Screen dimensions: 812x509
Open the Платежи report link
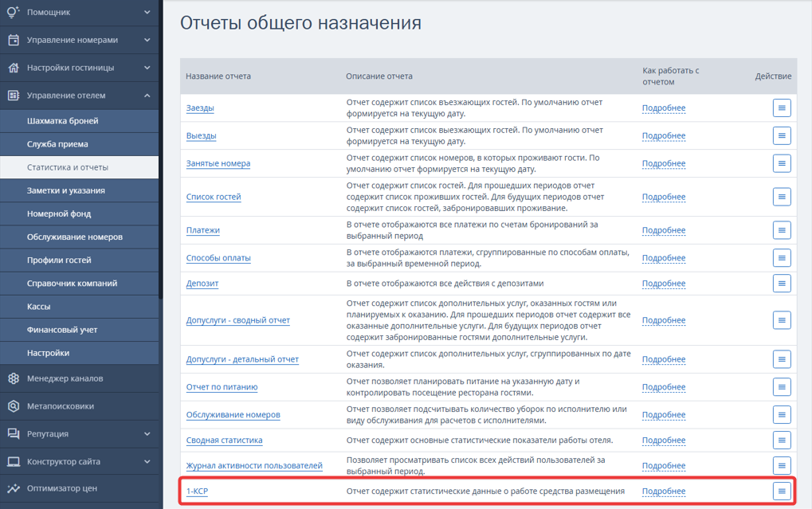point(203,230)
